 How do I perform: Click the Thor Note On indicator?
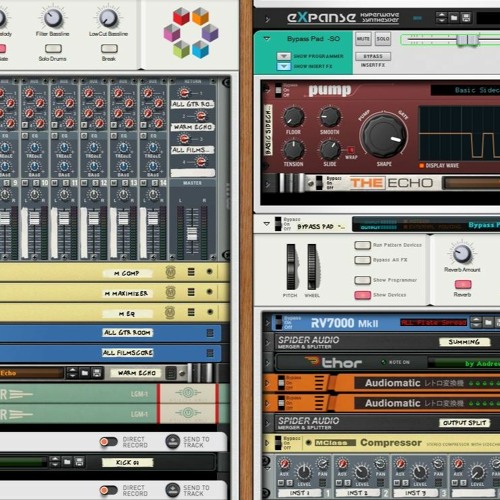tap(383, 362)
